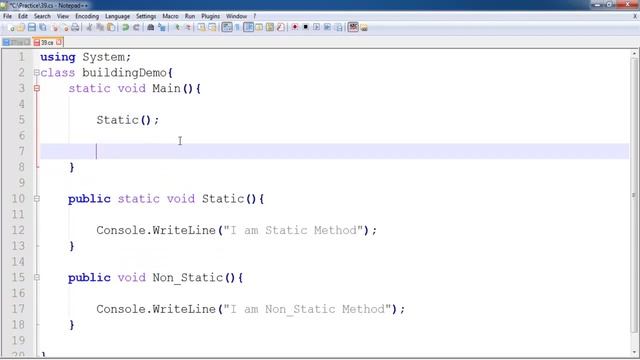Screen dimensions: 640x360
Task: Open the Search menu
Action: coord(42,16)
